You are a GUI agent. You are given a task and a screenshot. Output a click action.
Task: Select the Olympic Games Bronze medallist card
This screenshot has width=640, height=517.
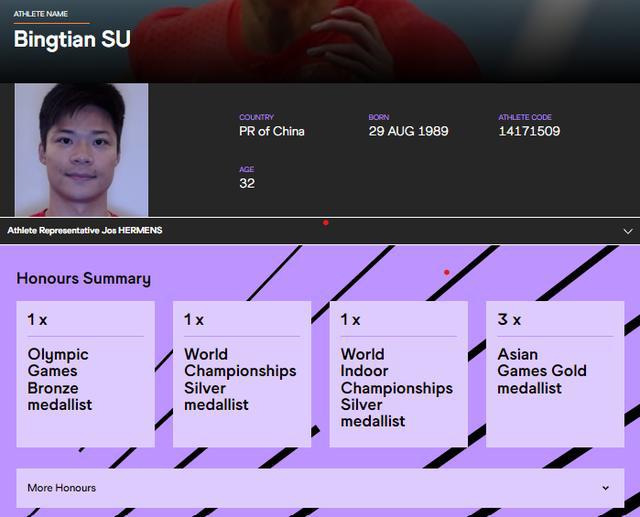(85, 374)
